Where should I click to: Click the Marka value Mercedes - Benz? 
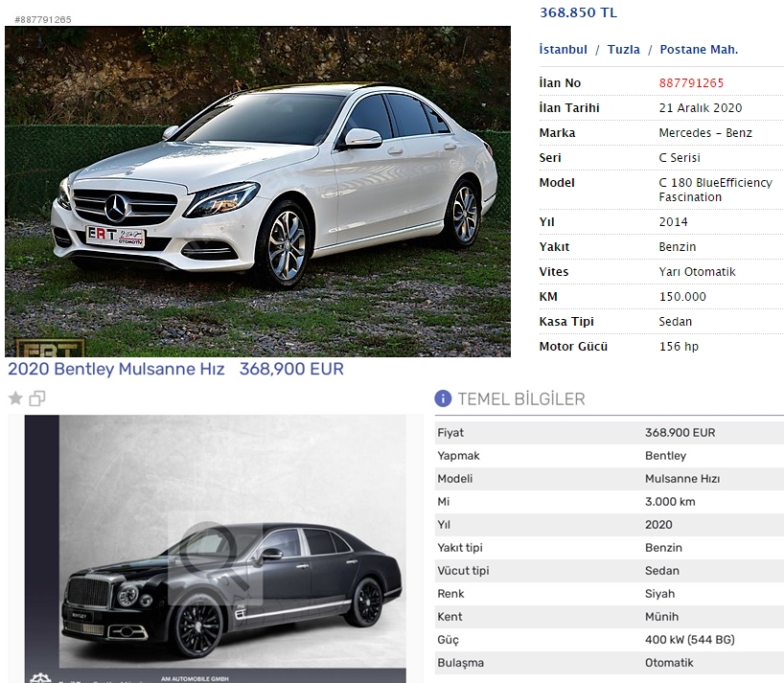pos(705,133)
